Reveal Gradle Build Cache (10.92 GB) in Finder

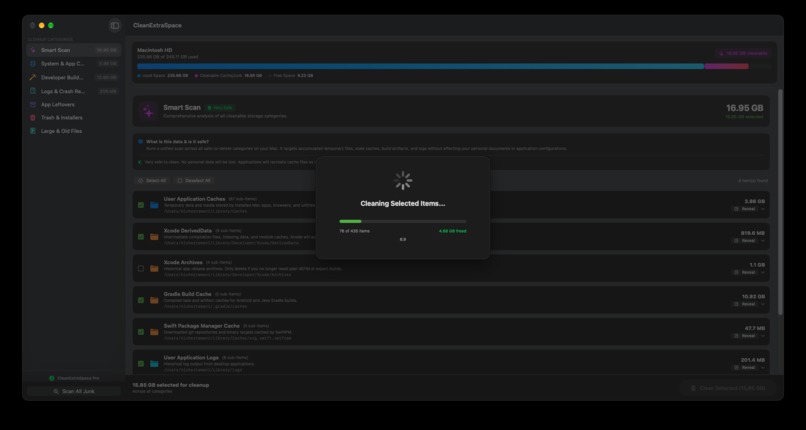[x=744, y=304]
